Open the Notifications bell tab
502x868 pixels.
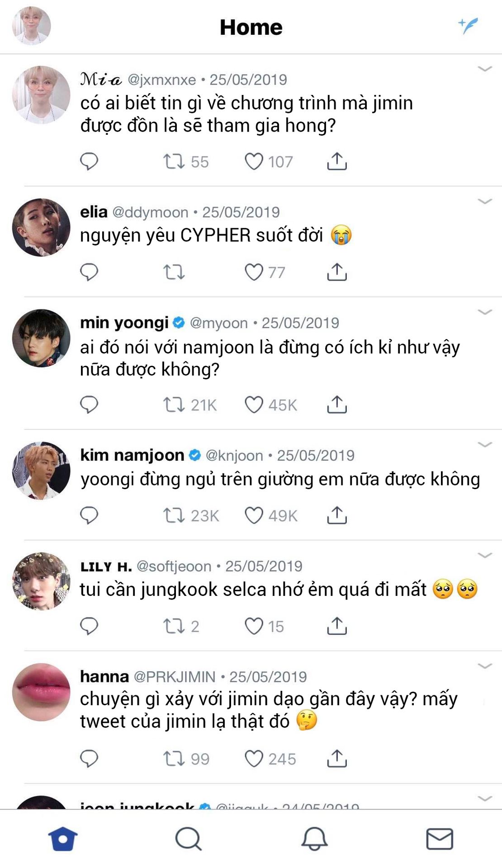pyautogui.click(x=314, y=839)
